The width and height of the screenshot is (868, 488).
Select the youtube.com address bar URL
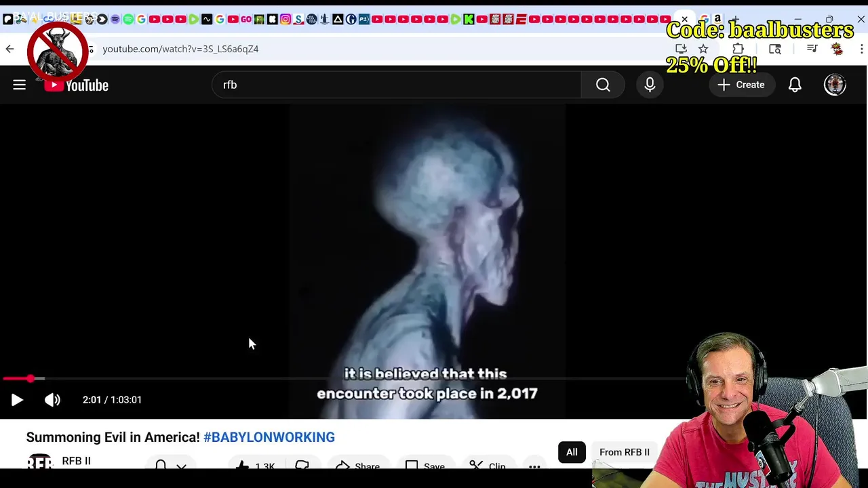pos(180,49)
